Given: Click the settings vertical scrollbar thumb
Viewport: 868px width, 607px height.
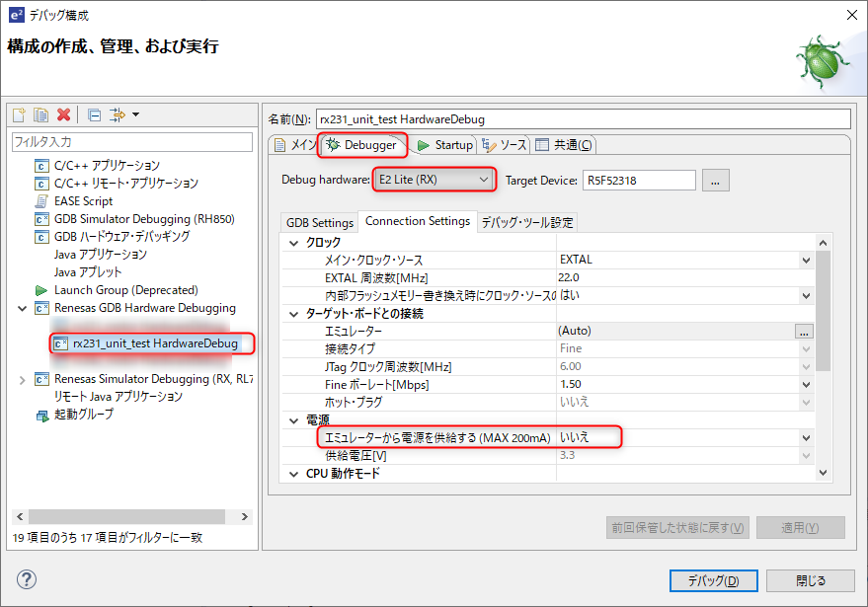Looking at the screenshot, I should tap(824, 311).
